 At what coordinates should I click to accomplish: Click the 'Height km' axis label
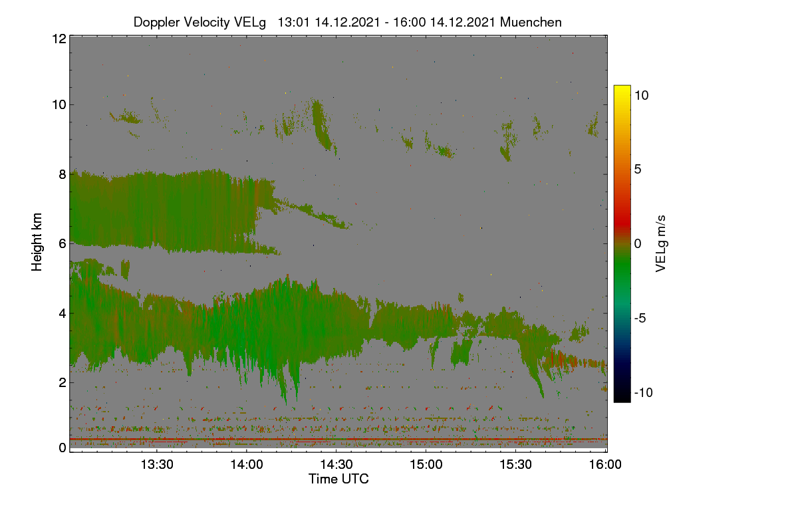pyautogui.click(x=37, y=243)
